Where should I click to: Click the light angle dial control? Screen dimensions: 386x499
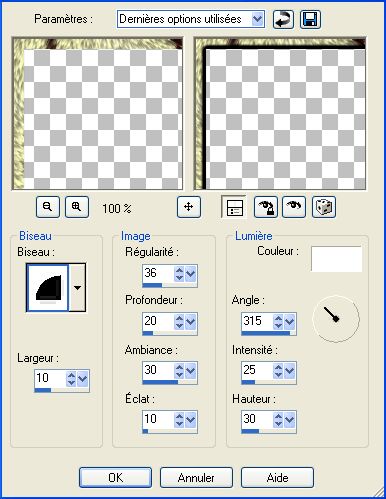coord(336,318)
